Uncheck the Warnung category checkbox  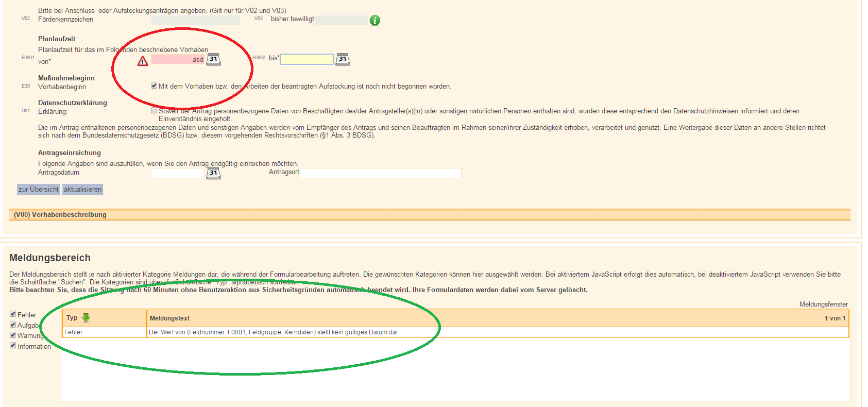click(x=13, y=335)
